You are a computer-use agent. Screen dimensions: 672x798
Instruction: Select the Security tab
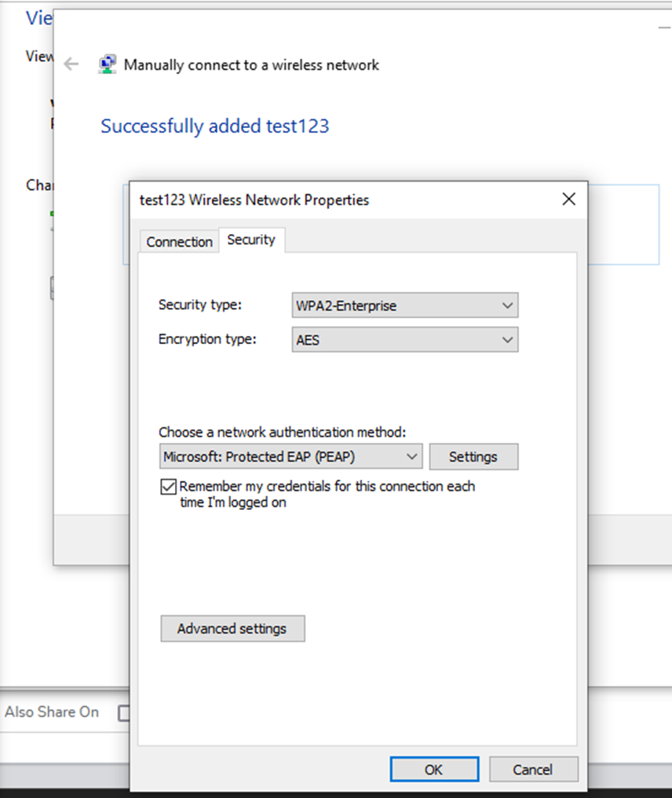[x=252, y=240]
